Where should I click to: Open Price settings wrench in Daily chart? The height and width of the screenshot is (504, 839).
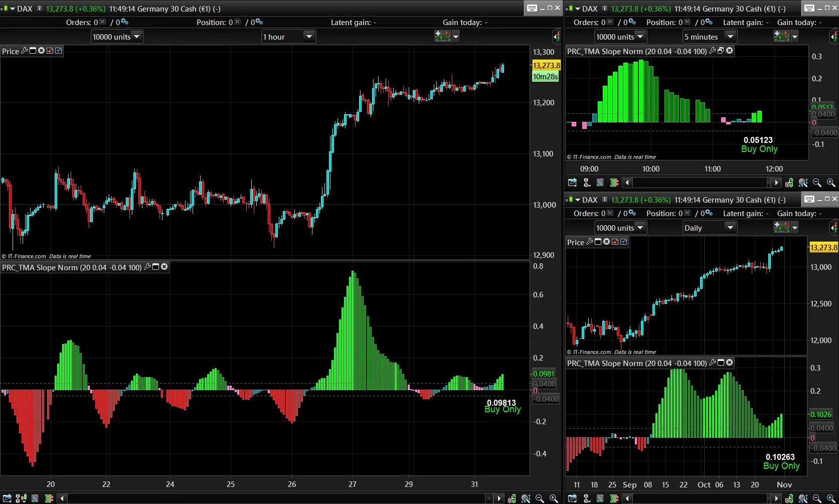point(589,242)
